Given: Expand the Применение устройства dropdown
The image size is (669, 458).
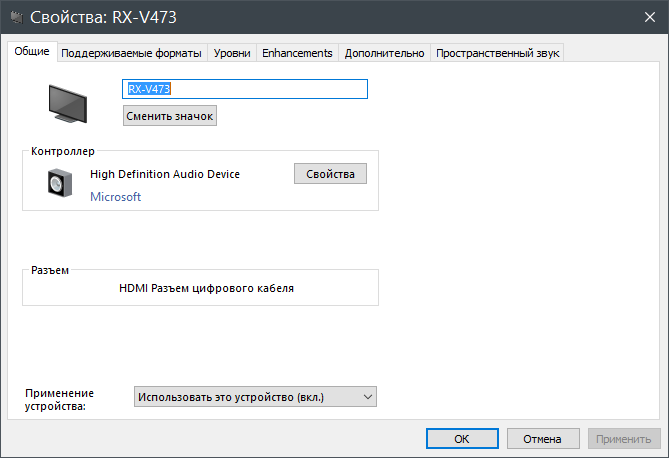Looking at the screenshot, I should pyautogui.click(x=255, y=397).
